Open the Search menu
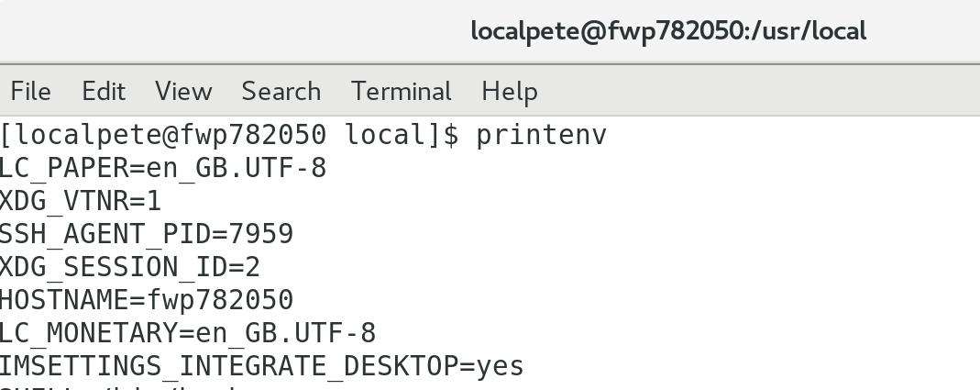Image resolution: width=980 pixels, height=390 pixels. pos(281,92)
